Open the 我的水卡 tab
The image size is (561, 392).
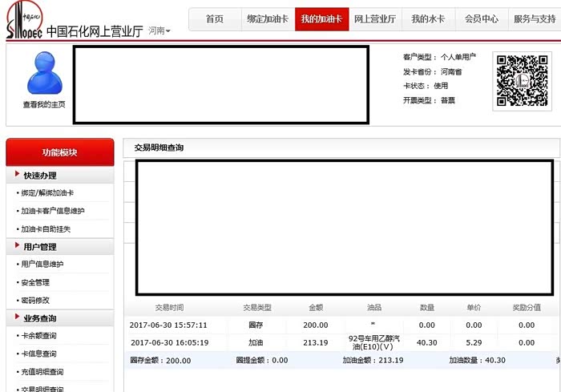428,18
